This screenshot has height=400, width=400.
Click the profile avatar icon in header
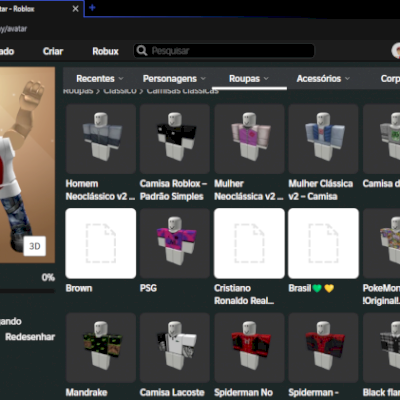click(396, 51)
